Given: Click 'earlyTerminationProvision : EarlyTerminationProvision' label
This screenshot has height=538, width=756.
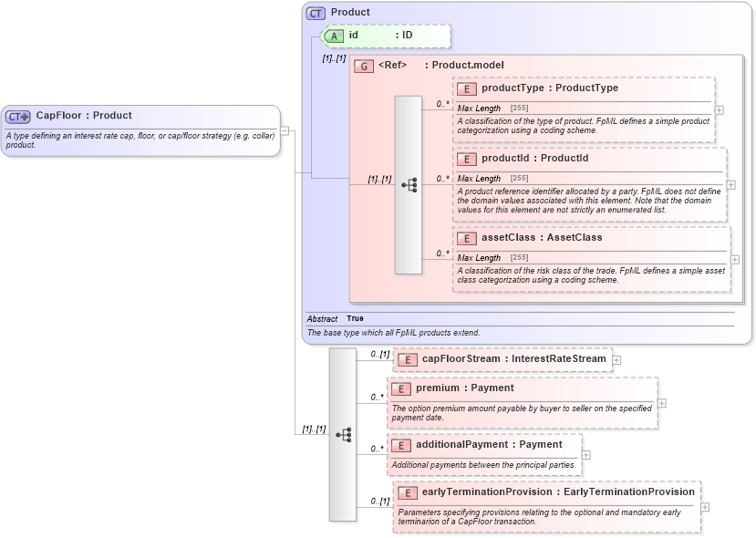Looking at the screenshot, I should 558,491.
